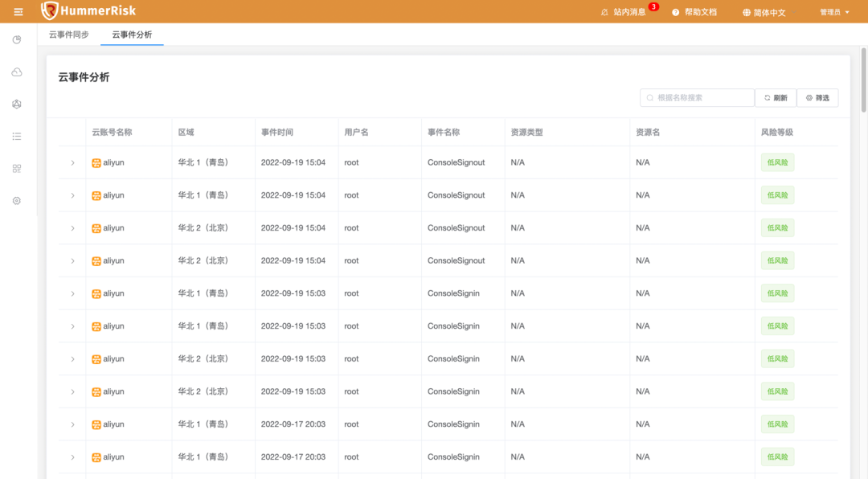Screen dimensions: 868x479
Task: Click the notification bell icon
Action: pyautogui.click(x=604, y=12)
